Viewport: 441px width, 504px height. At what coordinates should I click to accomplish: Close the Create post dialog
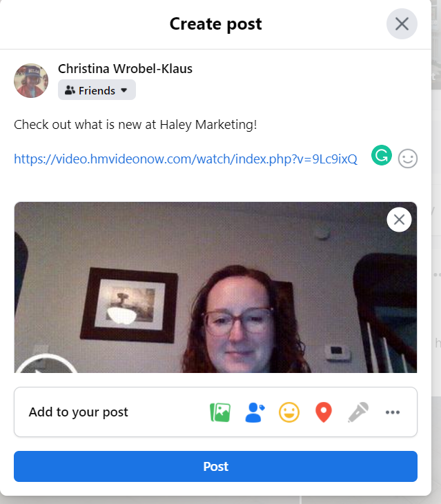click(x=402, y=23)
